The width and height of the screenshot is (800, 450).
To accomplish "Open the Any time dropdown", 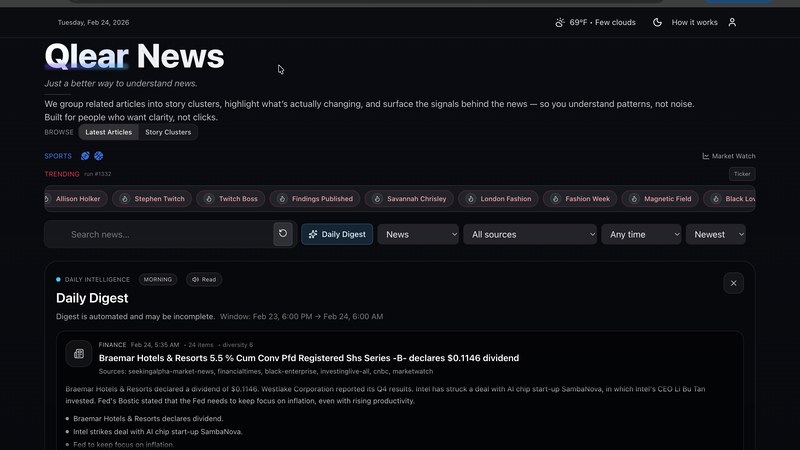I will (641, 234).
